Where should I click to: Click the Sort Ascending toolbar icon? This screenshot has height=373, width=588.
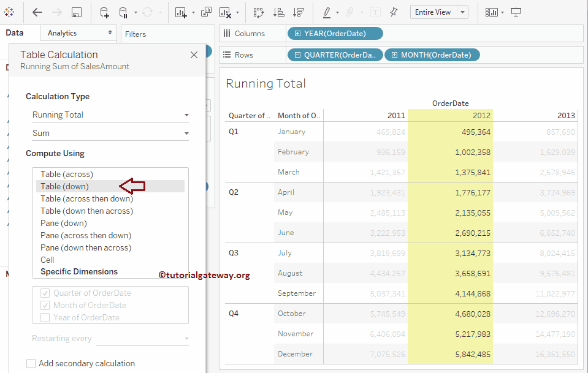click(278, 12)
